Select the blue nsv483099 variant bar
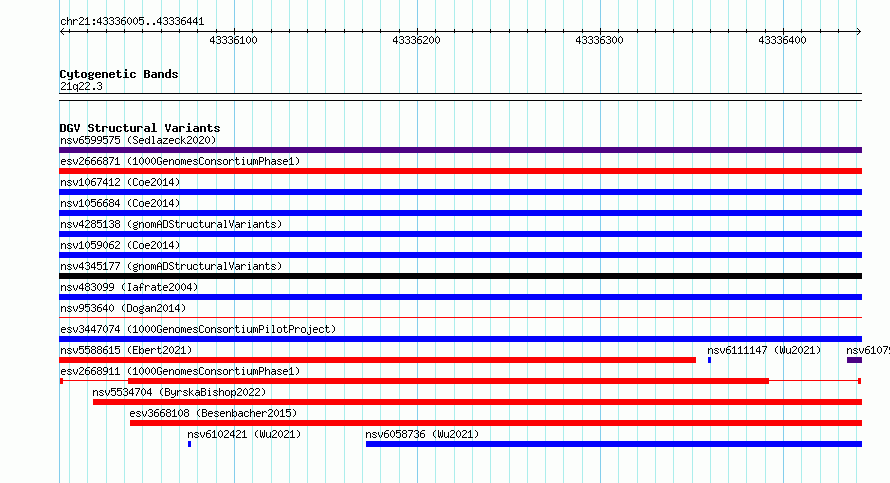 pyautogui.click(x=460, y=297)
